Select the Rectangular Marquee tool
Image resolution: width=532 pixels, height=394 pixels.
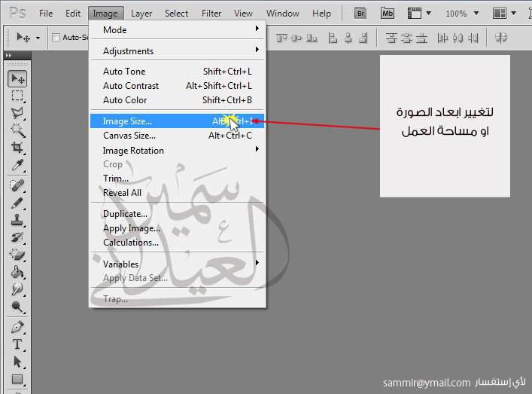tap(17, 96)
